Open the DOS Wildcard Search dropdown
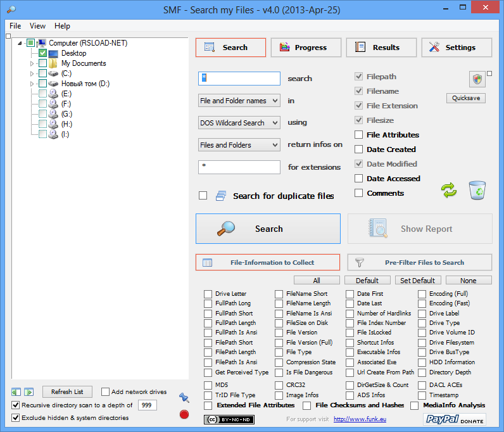This screenshot has width=504, height=432. tap(239, 123)
